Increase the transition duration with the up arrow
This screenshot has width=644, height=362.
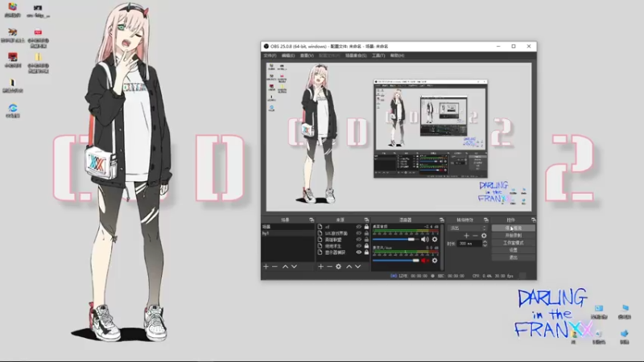coord(485,242)
